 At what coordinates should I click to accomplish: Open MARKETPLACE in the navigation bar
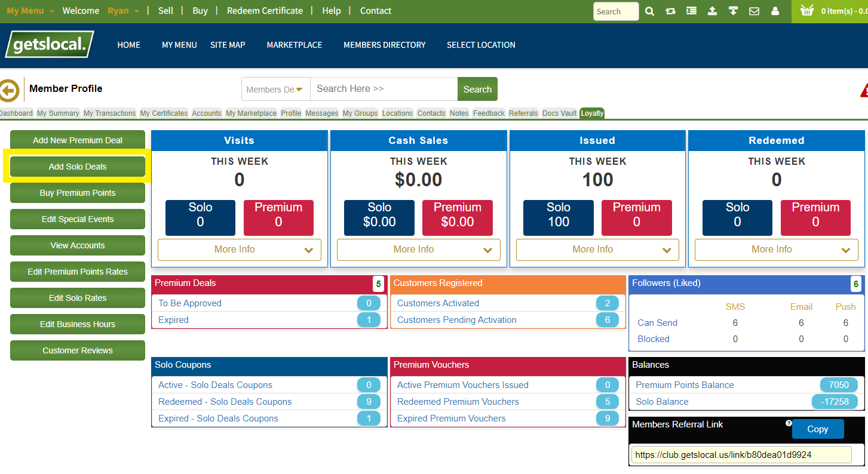tap(295, 45)
